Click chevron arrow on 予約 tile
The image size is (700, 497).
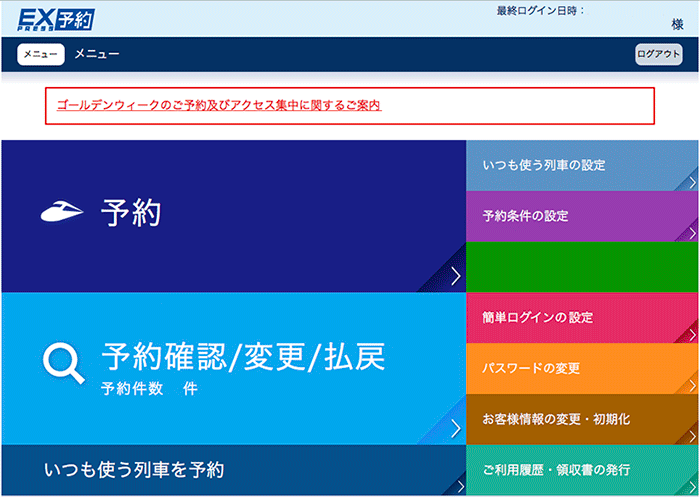(456, 276)
